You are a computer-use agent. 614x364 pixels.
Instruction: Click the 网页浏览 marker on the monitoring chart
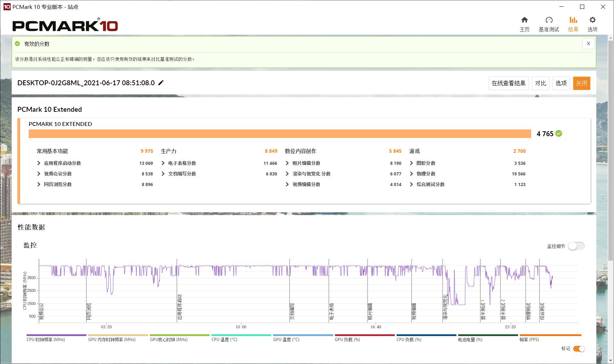(89, 311)
